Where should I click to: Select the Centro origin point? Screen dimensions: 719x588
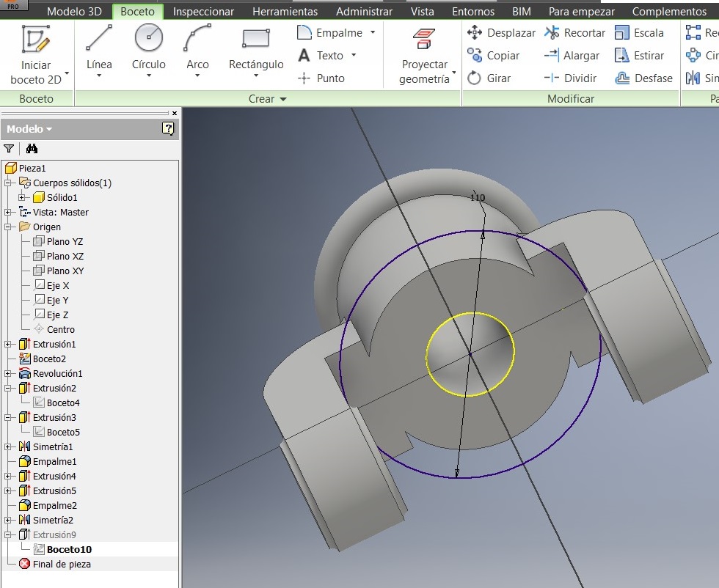pos(54,329)
